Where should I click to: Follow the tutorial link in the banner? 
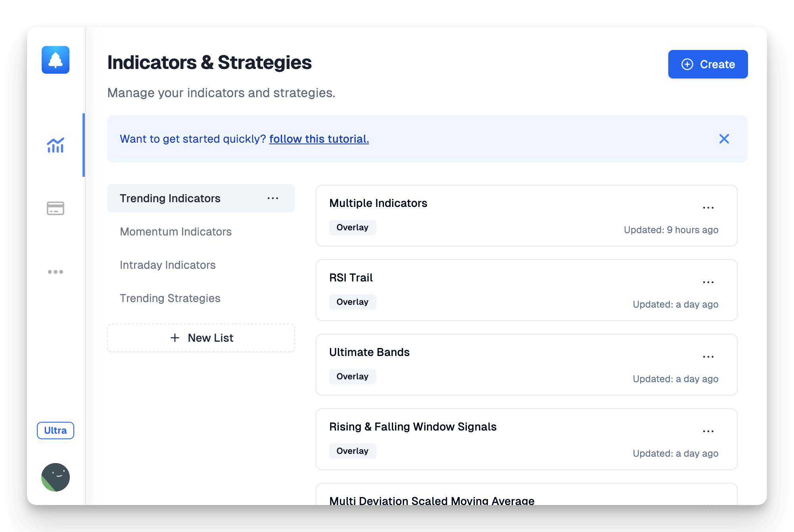click(x=319, y=138)
